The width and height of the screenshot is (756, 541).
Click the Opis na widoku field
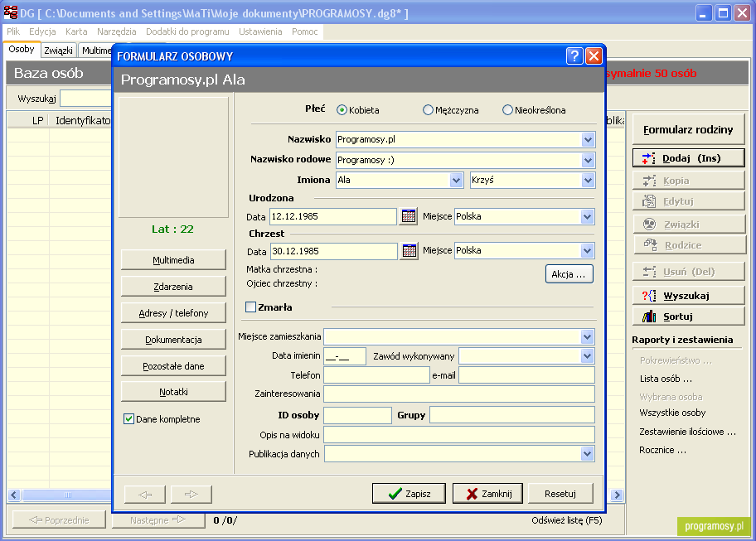click(x=459, y=435)
